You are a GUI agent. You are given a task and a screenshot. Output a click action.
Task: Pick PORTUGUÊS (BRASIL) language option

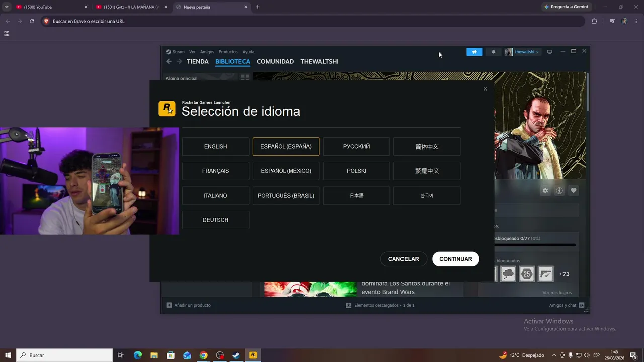(286, 196)
